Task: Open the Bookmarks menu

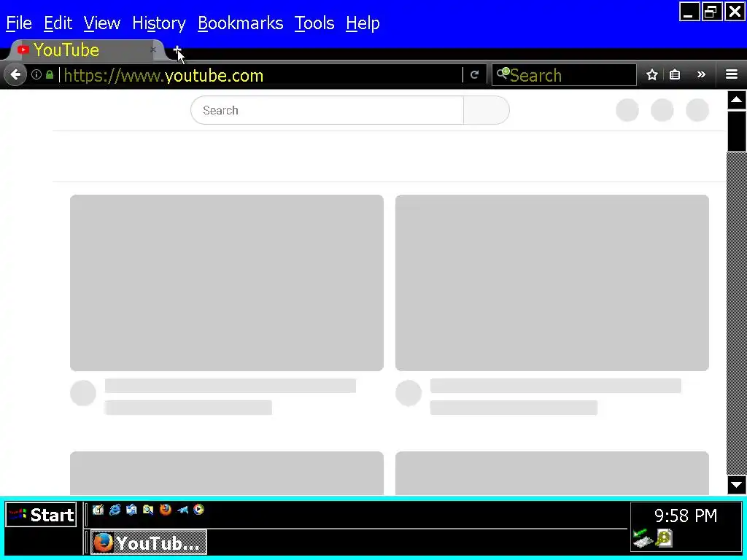Action: [240, 23]
